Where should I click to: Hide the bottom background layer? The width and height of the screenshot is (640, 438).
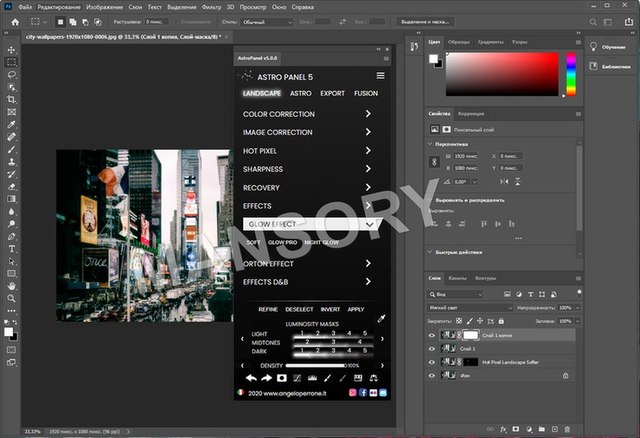(432, 374)
